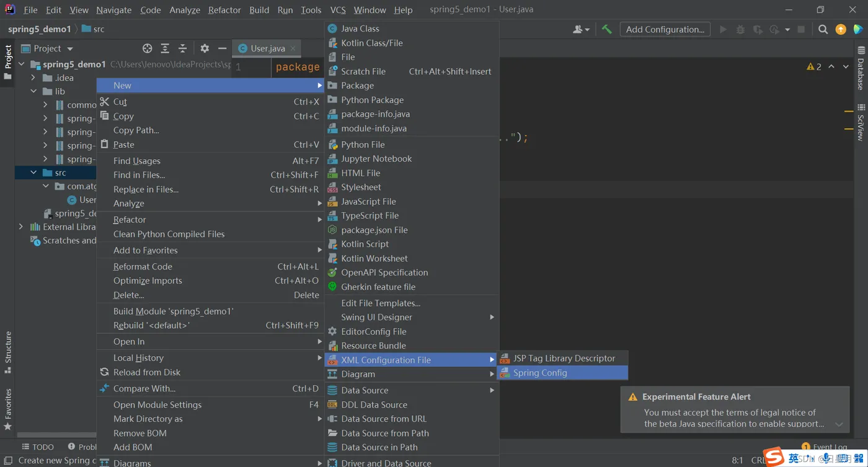The width and height of the screenshot is (868, 467).
Task: Click the orange IDE update arrow icon
Action: [x=841, y=29]
